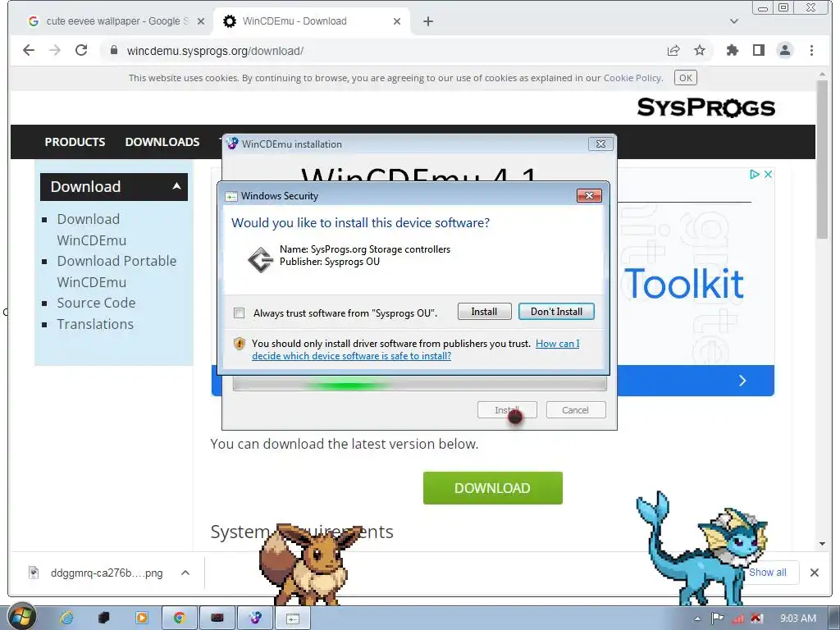840x630 pixels.
Task: Click Show all downloads
Action: coord(767,572)
